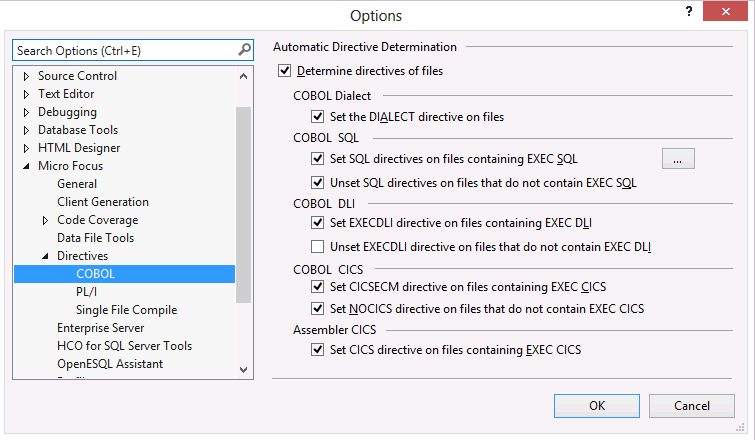Toggle Set NOCICS directive checkbox
Image resolution: width=755 pixels, height=440 pixels.
coord(318,308)
